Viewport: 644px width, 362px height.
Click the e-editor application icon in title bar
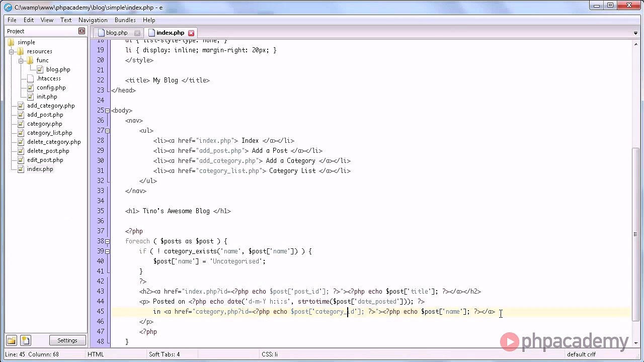[x=8, y=7]
